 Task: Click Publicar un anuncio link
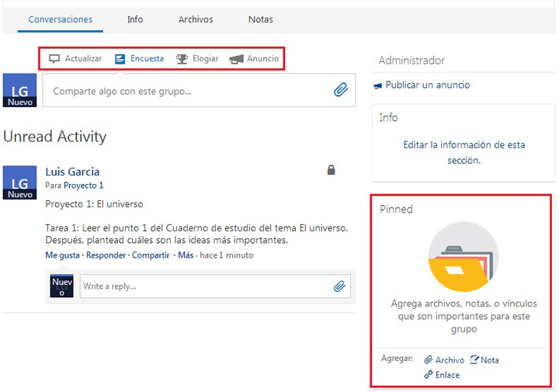[x=427, y=85]
